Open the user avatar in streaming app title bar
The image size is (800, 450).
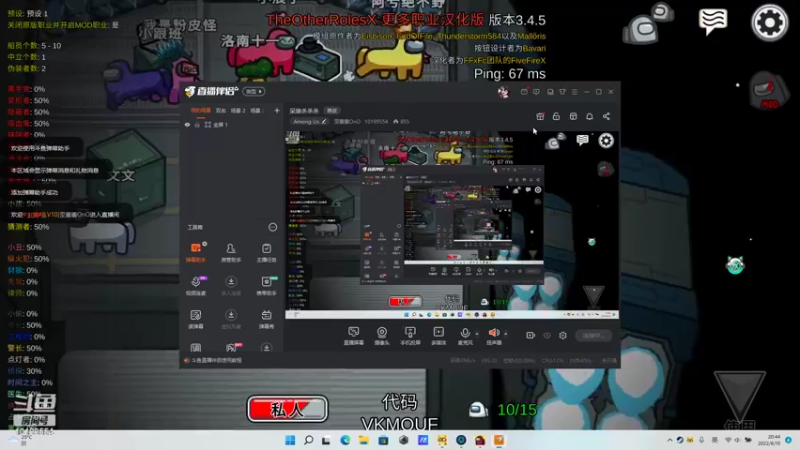[503, 92]
